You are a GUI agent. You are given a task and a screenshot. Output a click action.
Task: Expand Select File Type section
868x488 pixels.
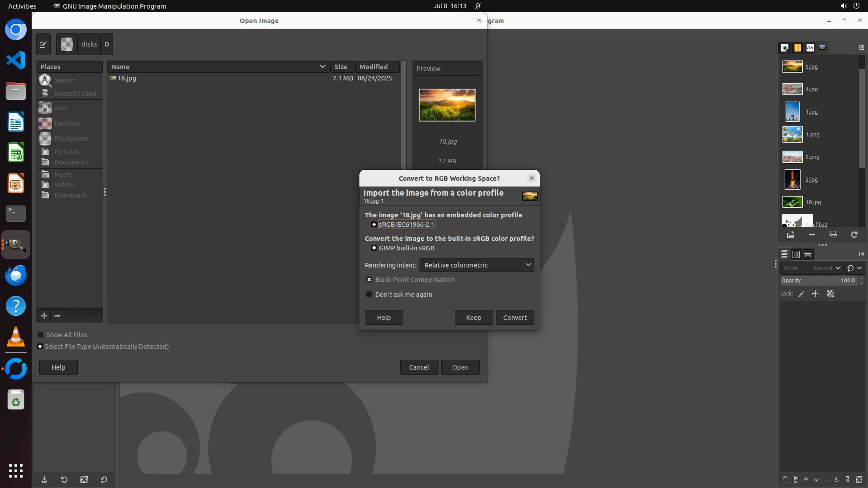[x=40, y=347]
